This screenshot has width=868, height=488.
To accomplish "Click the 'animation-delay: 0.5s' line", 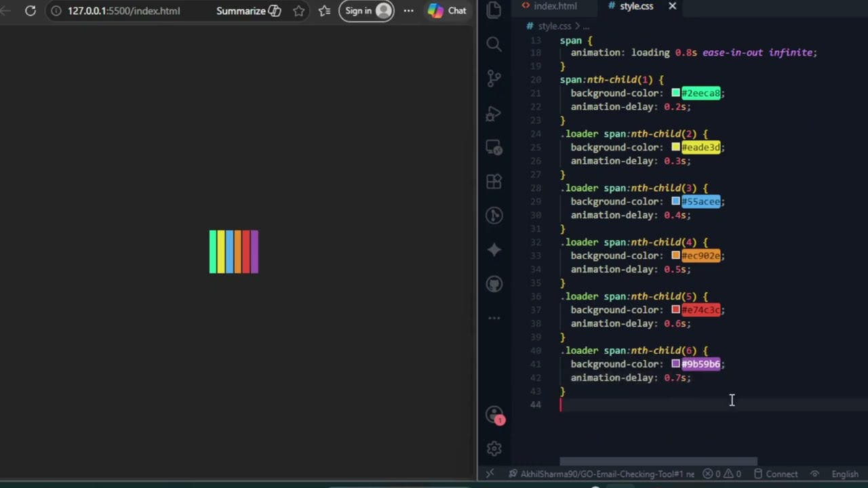I will [x=631, y=269].
